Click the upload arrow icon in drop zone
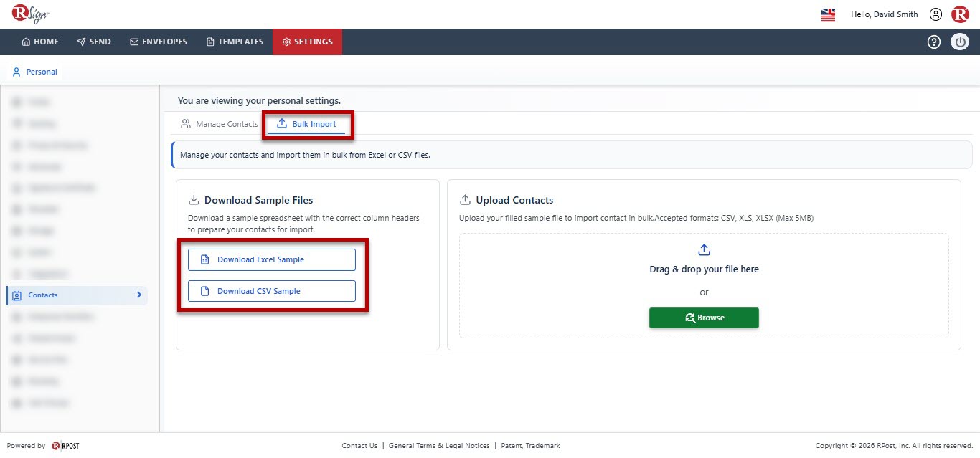980x458 pixels. pos(704,249)
